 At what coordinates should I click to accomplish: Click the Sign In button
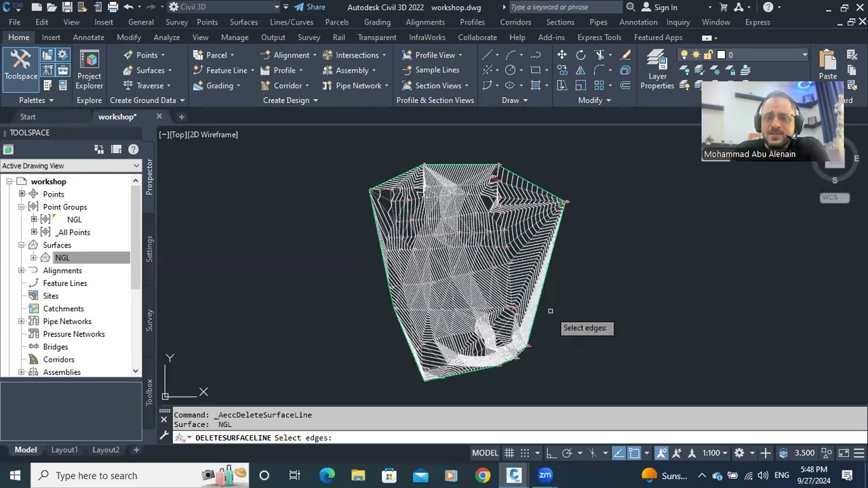[x=658, y=7]
